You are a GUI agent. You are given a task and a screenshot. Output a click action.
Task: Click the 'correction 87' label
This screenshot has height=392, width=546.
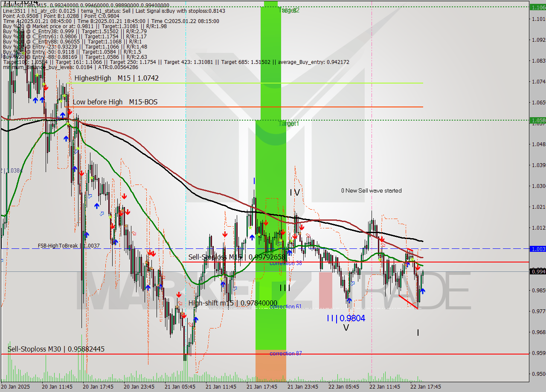286,354
